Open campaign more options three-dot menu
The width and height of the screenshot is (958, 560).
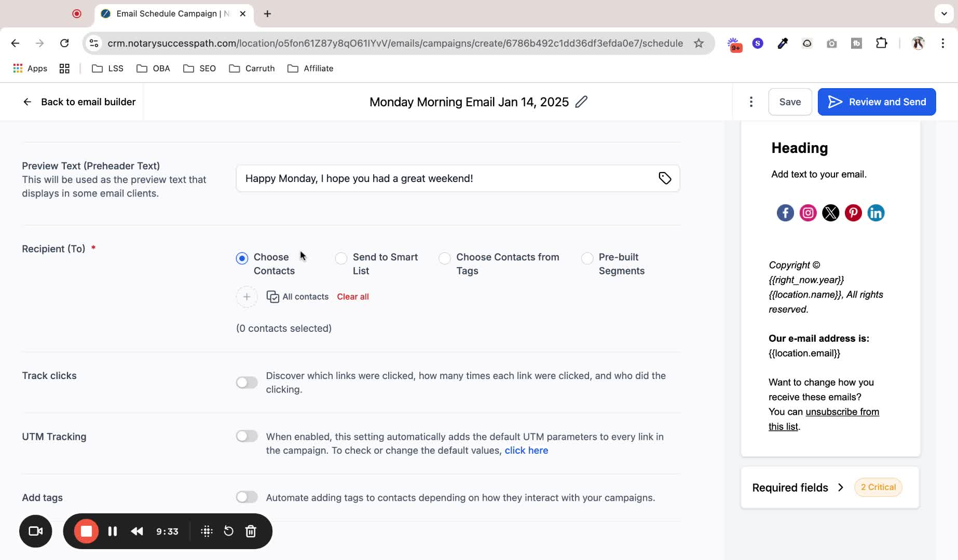coord(751,102)
